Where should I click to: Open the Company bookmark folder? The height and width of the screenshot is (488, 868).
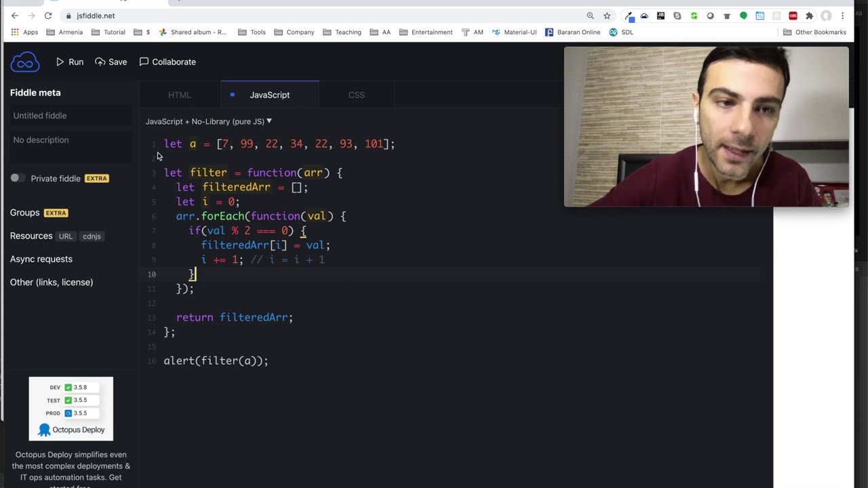[x=294, y=33]
